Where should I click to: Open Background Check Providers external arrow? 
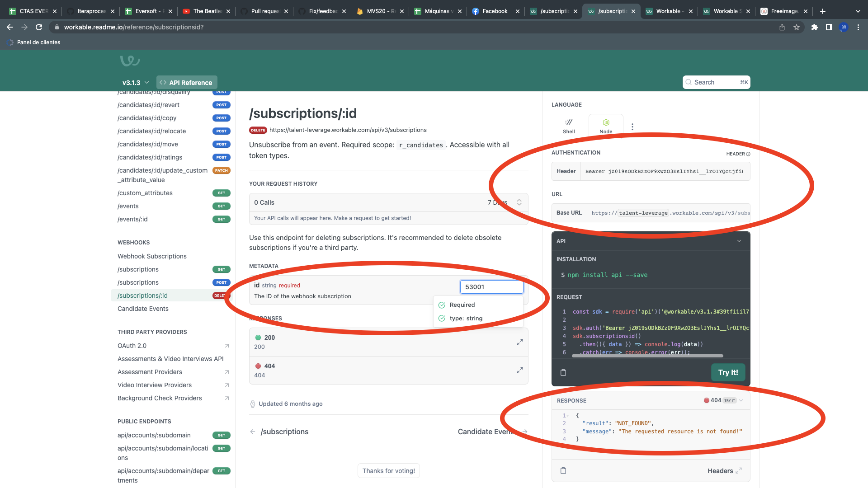[227, 398]
